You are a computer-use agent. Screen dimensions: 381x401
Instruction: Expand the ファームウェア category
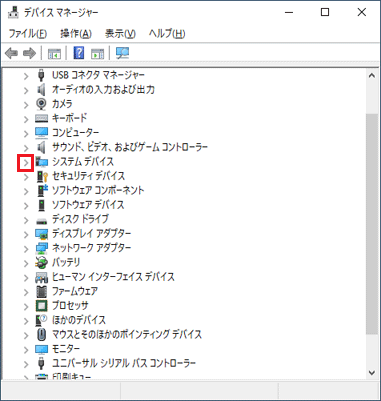point(26,293)
